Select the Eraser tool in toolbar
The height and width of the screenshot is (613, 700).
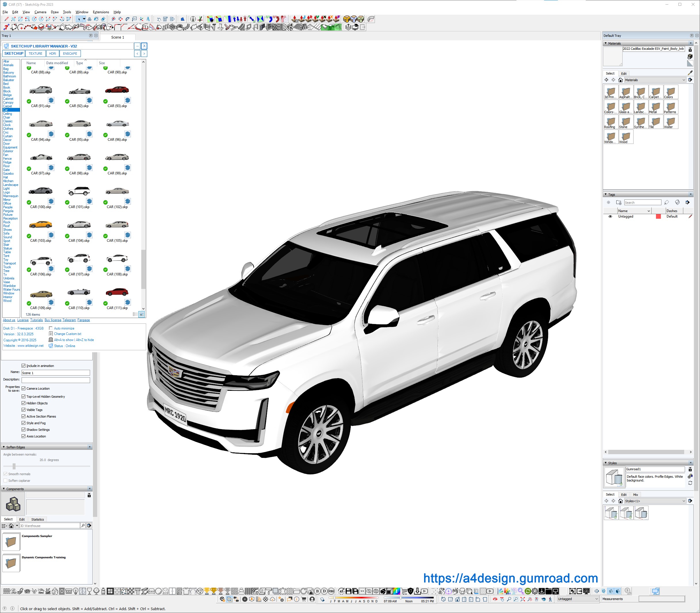pyautogui.click(x=103, y=19)
